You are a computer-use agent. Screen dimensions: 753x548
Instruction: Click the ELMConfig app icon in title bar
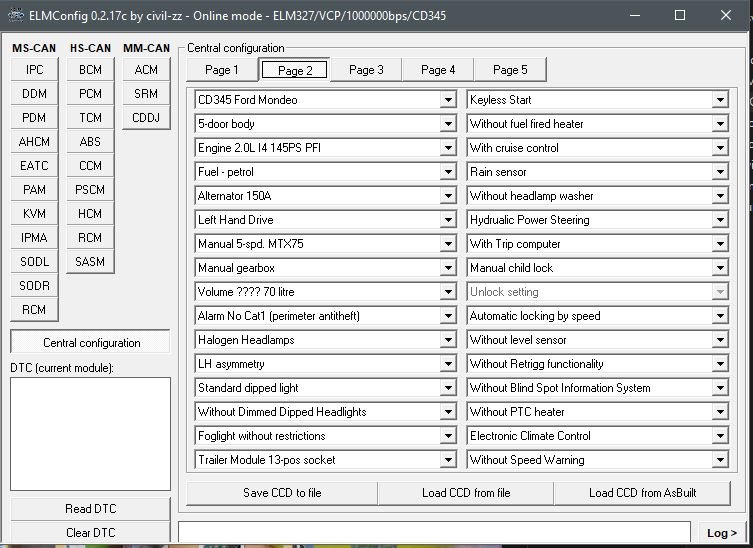pos(16,16)
